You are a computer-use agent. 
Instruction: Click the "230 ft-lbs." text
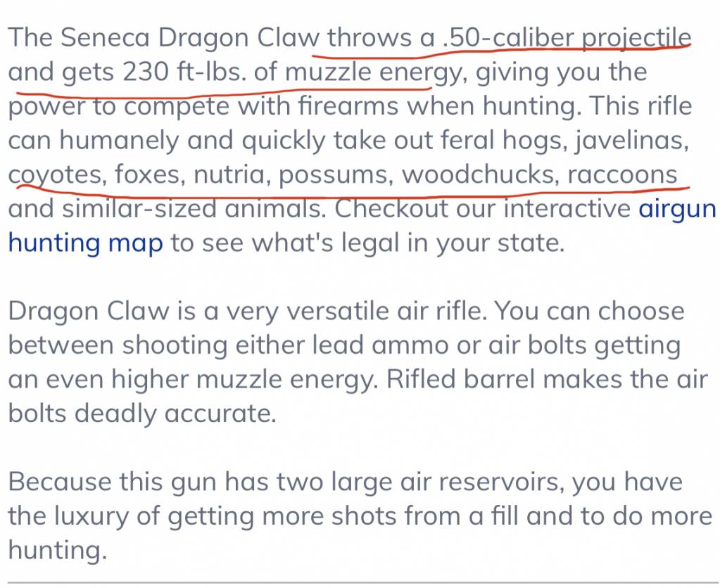click(184, 72)
